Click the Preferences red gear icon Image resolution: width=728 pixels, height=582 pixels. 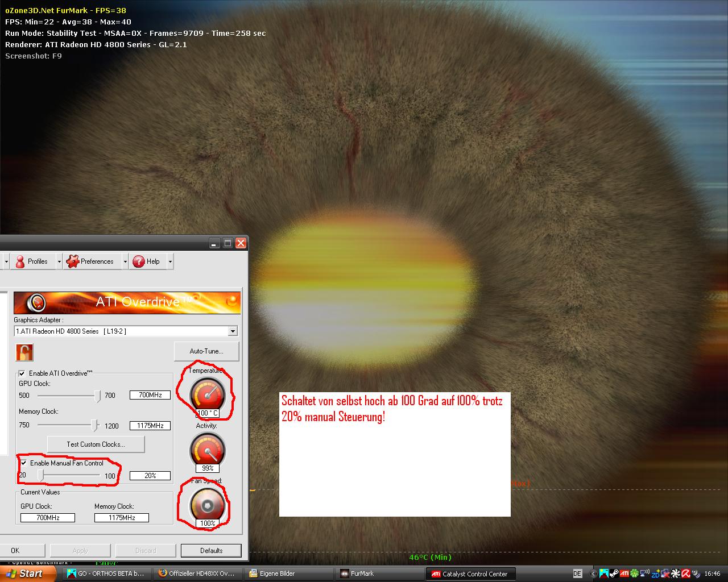(72, 261)
